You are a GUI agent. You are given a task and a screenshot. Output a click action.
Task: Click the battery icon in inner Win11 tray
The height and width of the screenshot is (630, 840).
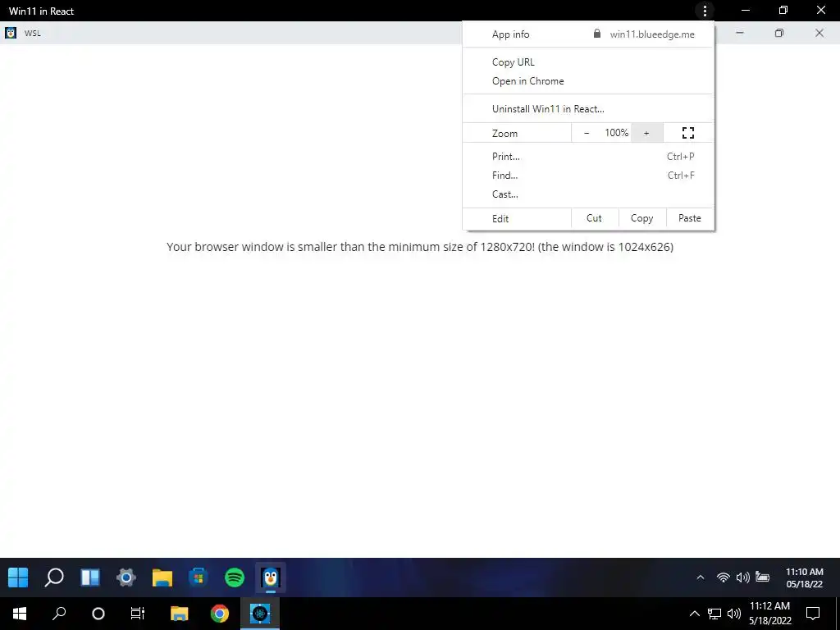pos(762,577)
